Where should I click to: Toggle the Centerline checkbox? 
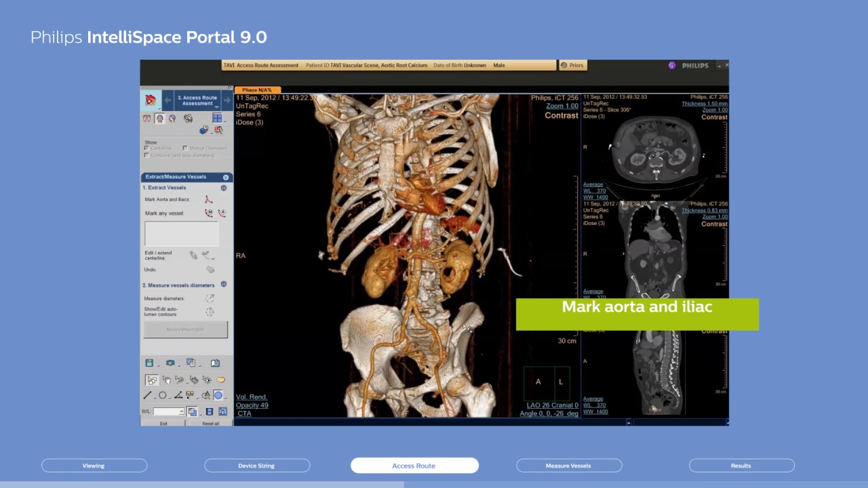pos(147,148)
